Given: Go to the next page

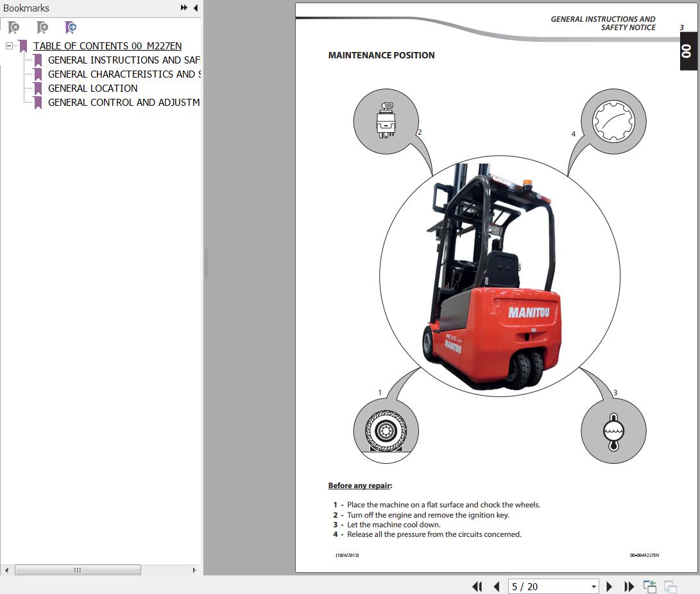Looking at the screenshot, I should (x=609, y=586).
